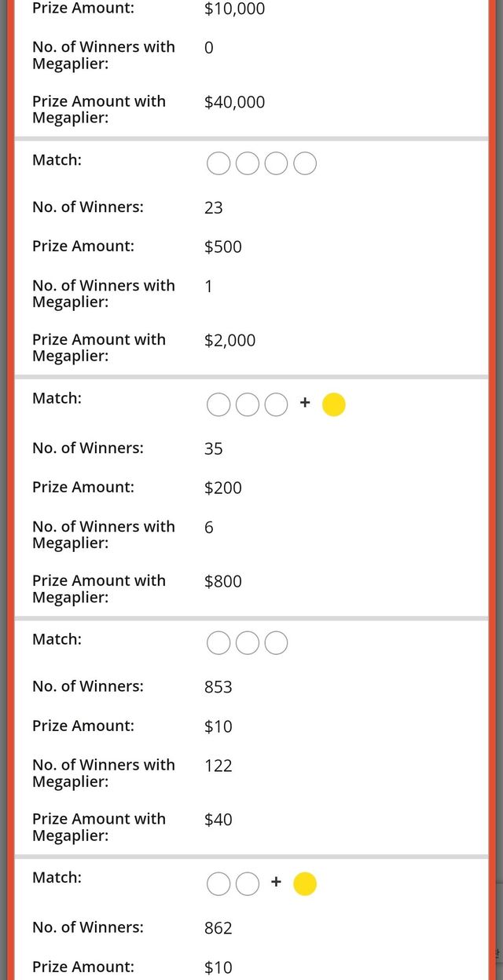The height and width of the screenshot is (980, 503).
Task: Click the $2,000 Megaplier prize amount
Action: tap(229, 340)
